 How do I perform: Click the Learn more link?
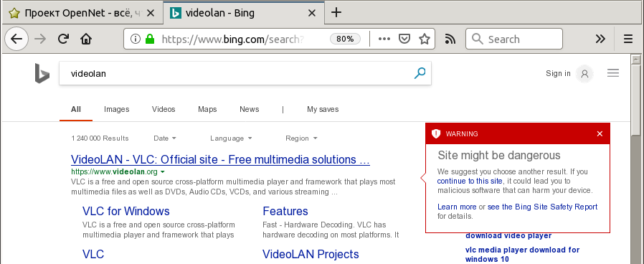click(x=457, y=207)
